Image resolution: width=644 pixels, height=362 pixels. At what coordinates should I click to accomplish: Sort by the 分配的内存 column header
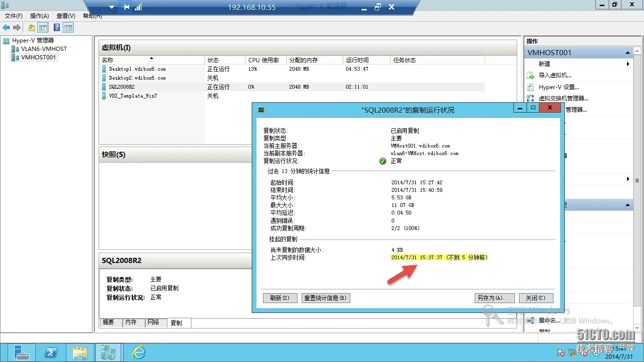pos(314,60)
